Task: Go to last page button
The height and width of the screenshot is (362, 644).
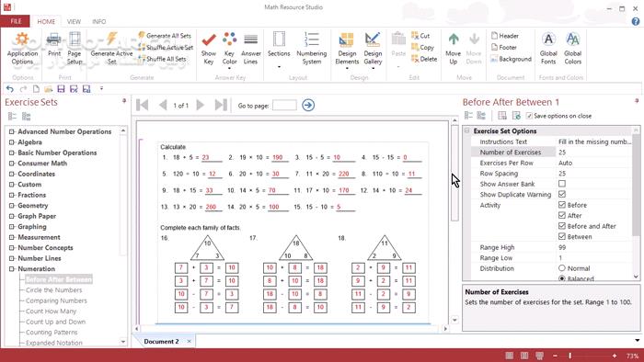Action: [221, 106]
